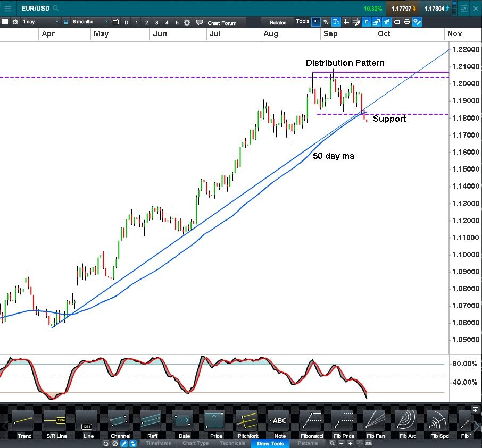The image size is (482, 448).
Task: Toggle the chart gridlines hash button
Action: pyautogui.click(x=346, y=22)
